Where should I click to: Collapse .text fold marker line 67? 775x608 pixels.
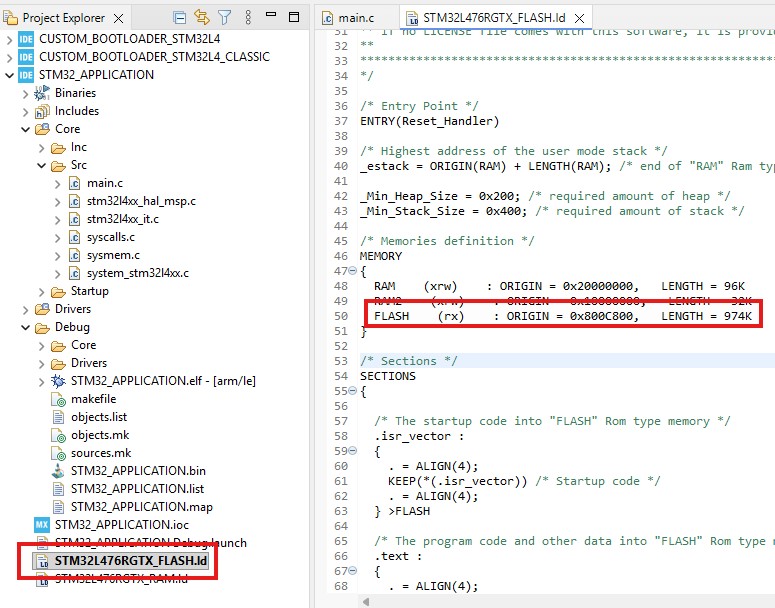tap(352, 571)
